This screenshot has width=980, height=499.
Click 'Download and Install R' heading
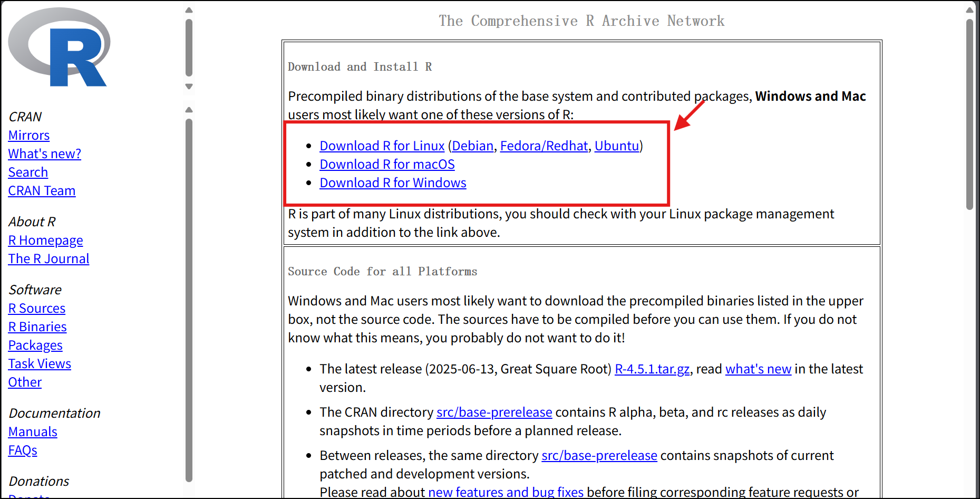[360, 67]
